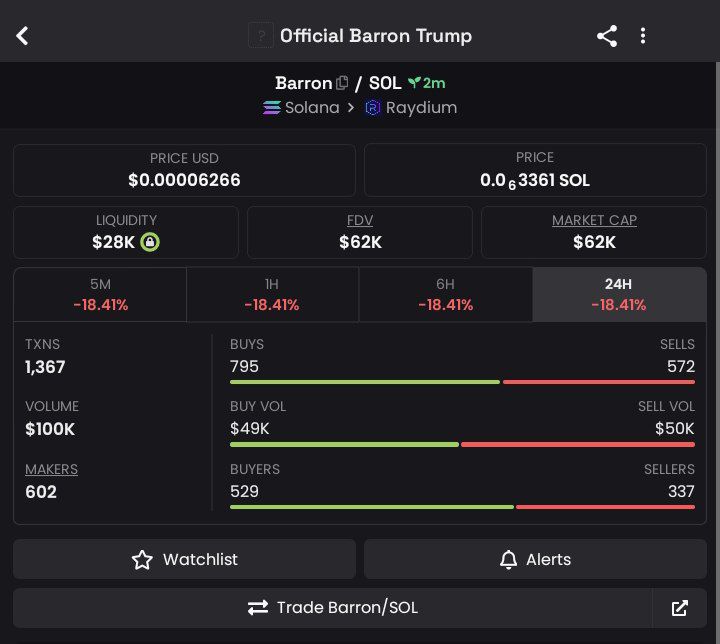Click red sell volume progress bar
This screenshot has height=644, width=720.
tap(578, 445)
